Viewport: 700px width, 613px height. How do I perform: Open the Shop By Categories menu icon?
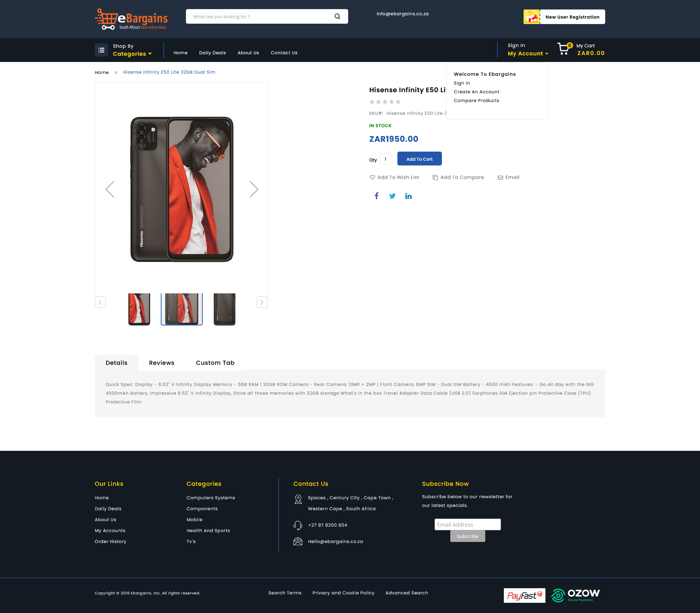point(101,50)
